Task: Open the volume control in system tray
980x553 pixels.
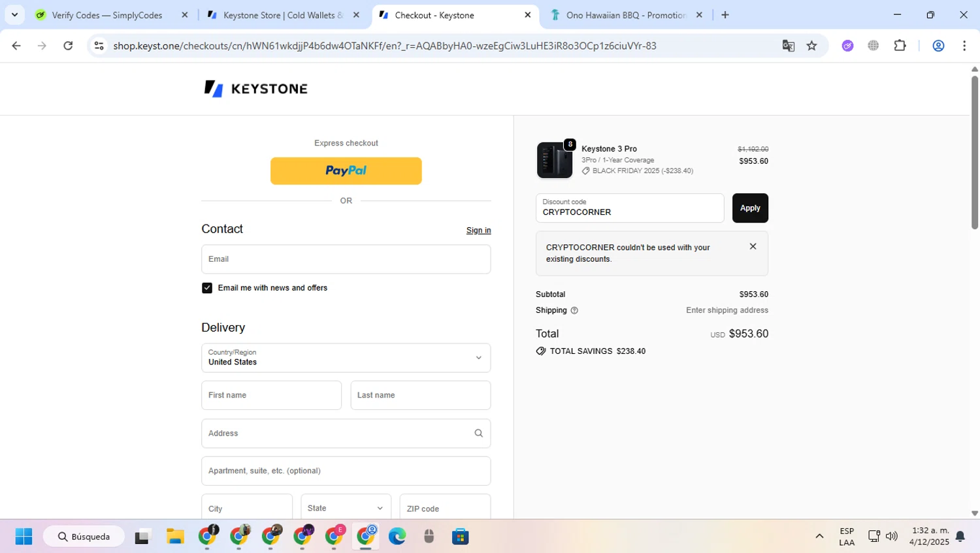Action: [x=892, y=537]
